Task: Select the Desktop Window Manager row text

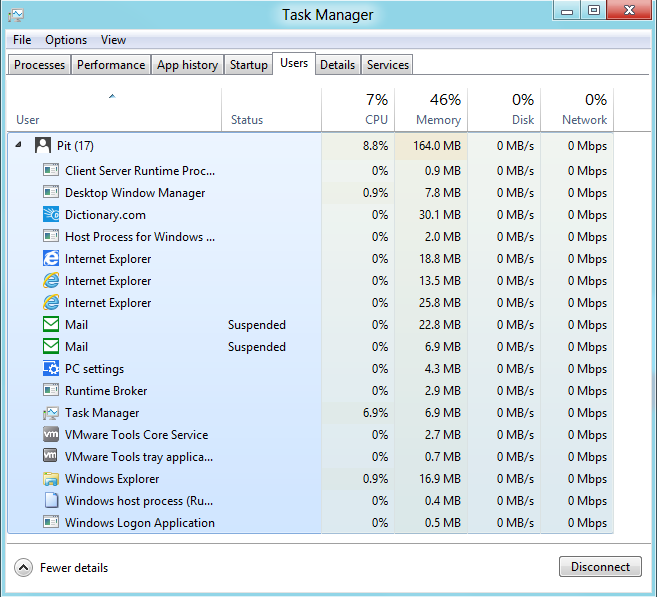Action: click(x=135, y=193)
